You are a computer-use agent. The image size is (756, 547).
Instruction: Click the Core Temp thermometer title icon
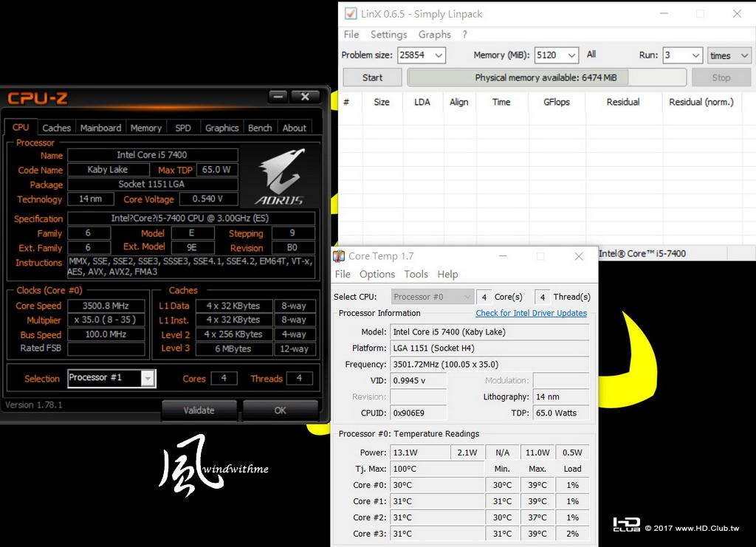[339, 256]
